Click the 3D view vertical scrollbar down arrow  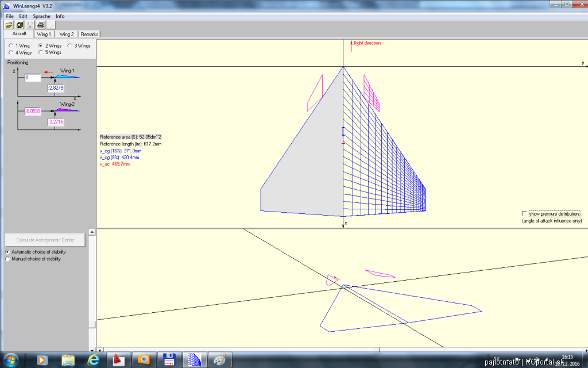click(x=92, y=349)
